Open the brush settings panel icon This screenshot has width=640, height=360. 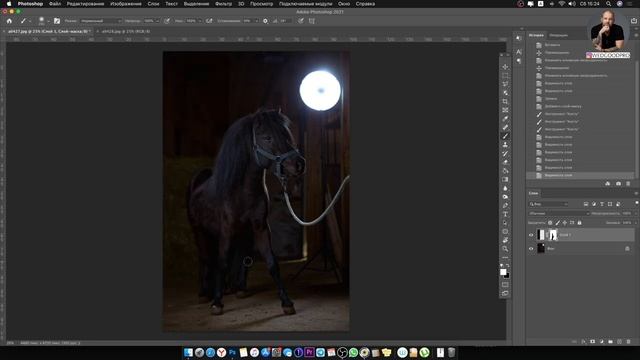coord(57,21)
